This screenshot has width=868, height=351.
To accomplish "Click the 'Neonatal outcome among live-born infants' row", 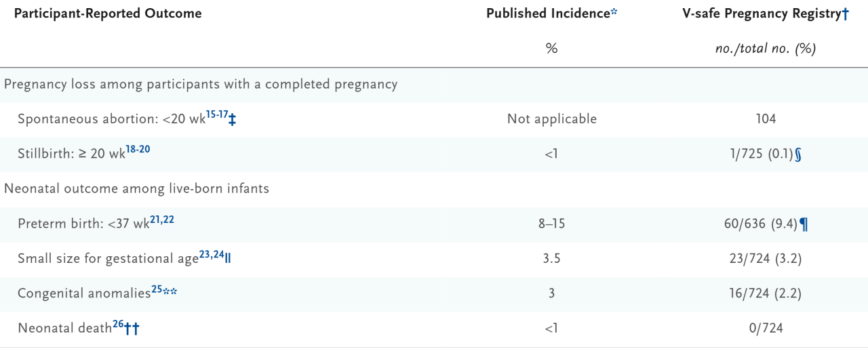I will [x=137, y=189].
